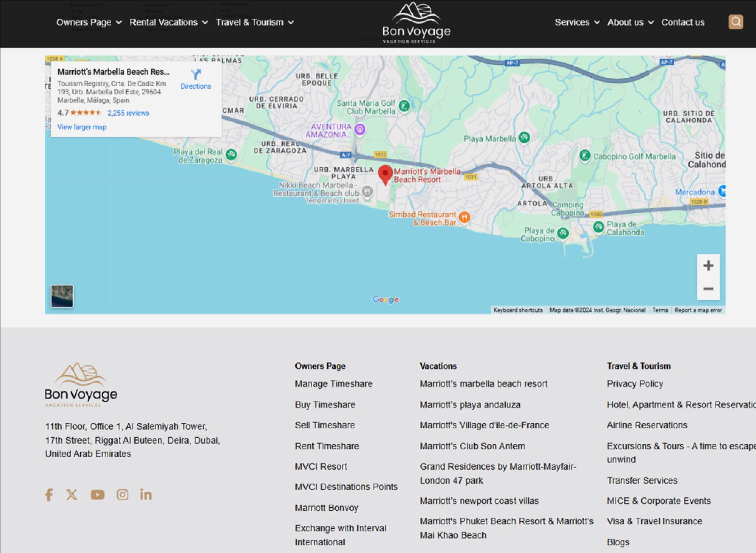Select the Aventura Amazonia map marker
756x553 pixels.
[x=360, y=129]
